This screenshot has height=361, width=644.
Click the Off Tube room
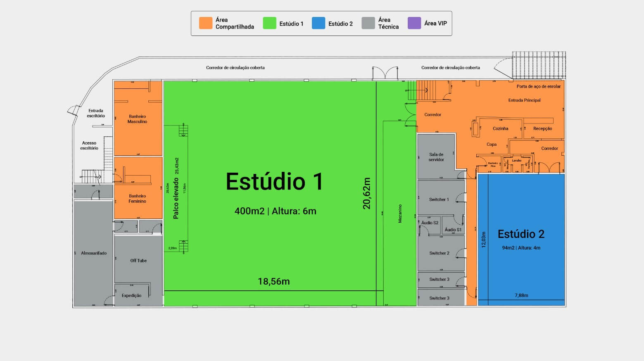[138, 261]
